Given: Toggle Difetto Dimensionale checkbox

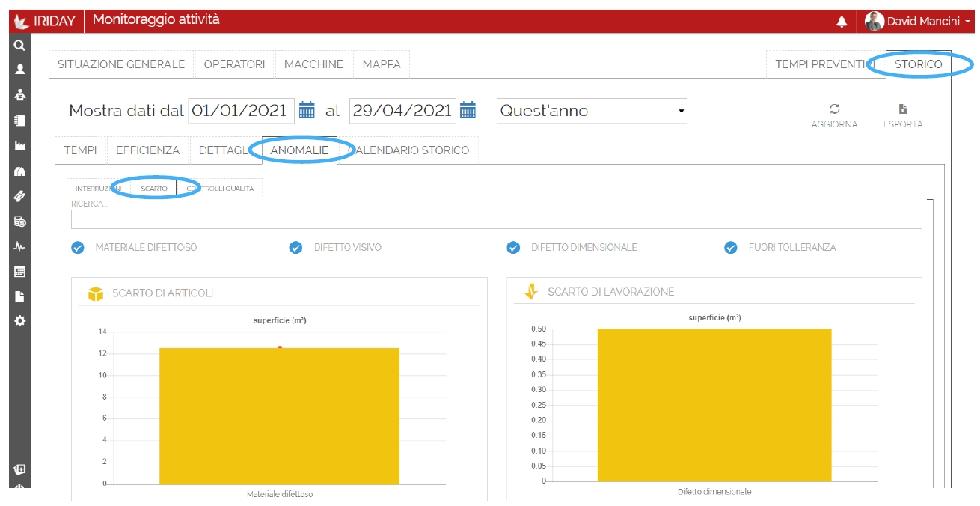Looking at the screenshot, I should pyautogui.click(x=513, y=248).
